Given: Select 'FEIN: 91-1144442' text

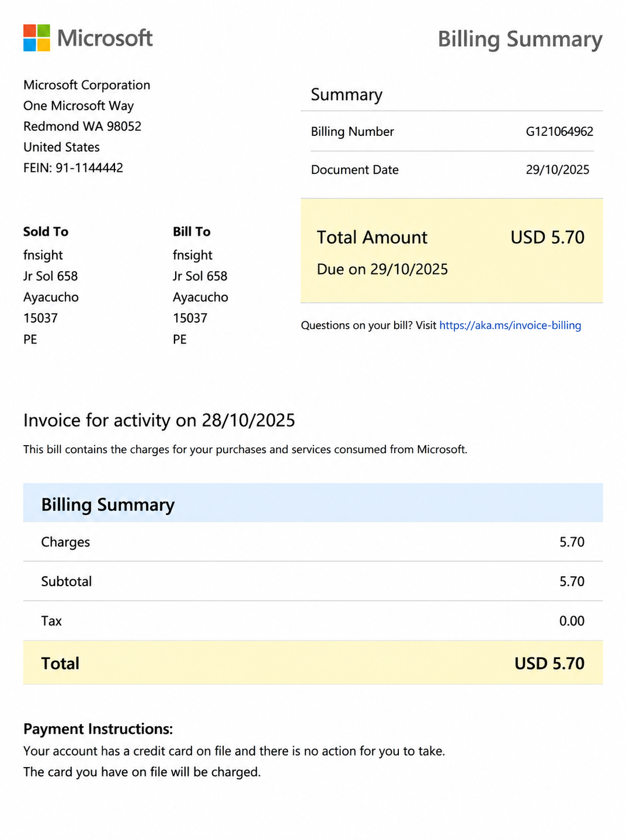Looking at the screenshot, I should (x=73, y=168).
